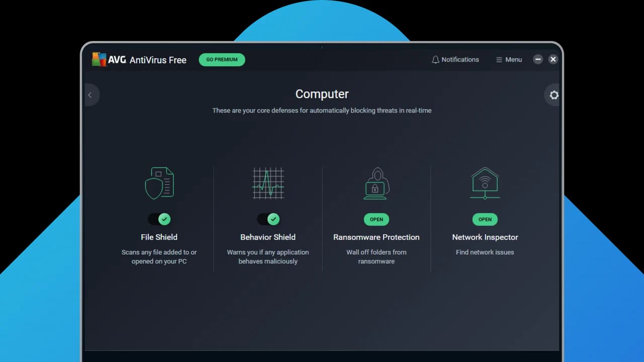This screenshot has width=644, height=362.
Task: Click the Network Inspector label
Action: [x=485, y=237]
